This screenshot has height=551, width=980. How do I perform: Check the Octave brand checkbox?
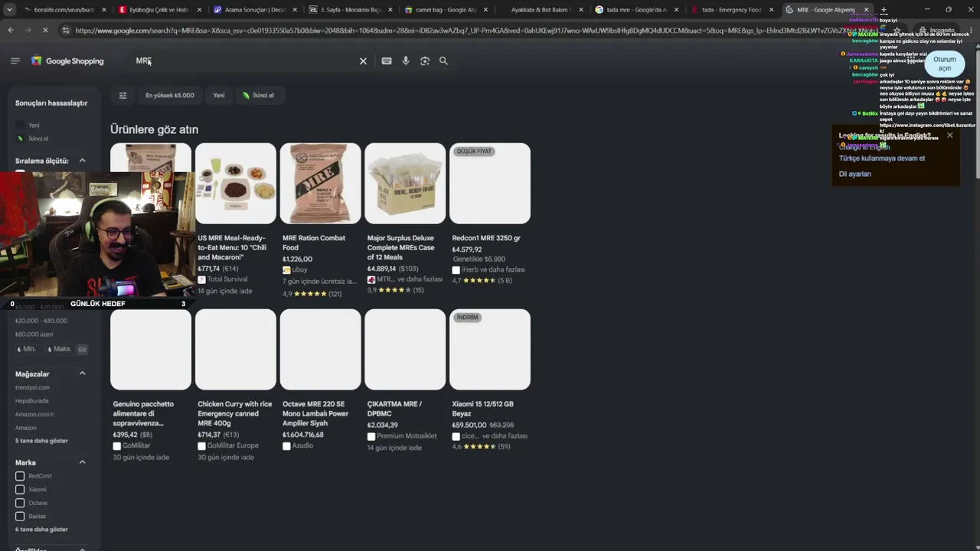(x=20, y=503)
